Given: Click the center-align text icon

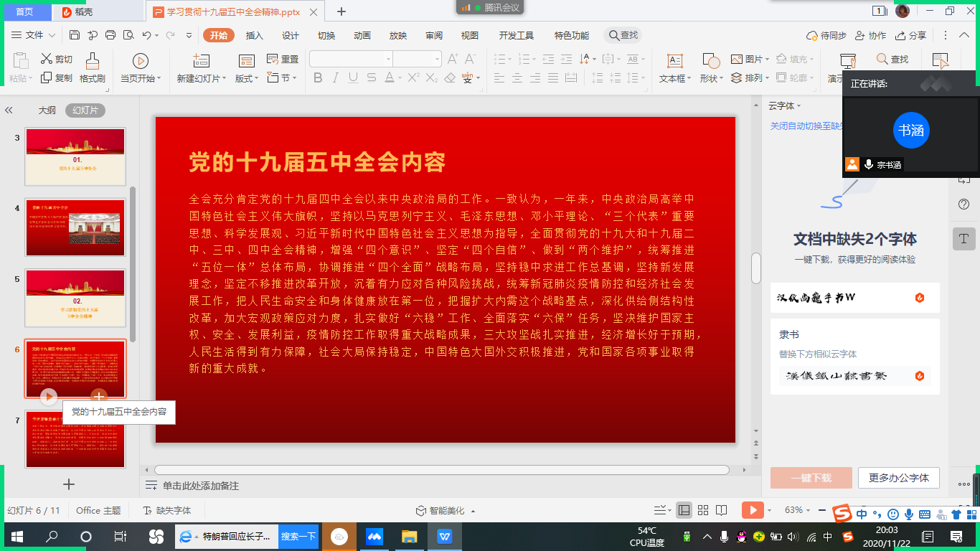Looking at the screenshot, I should (517, 77).
